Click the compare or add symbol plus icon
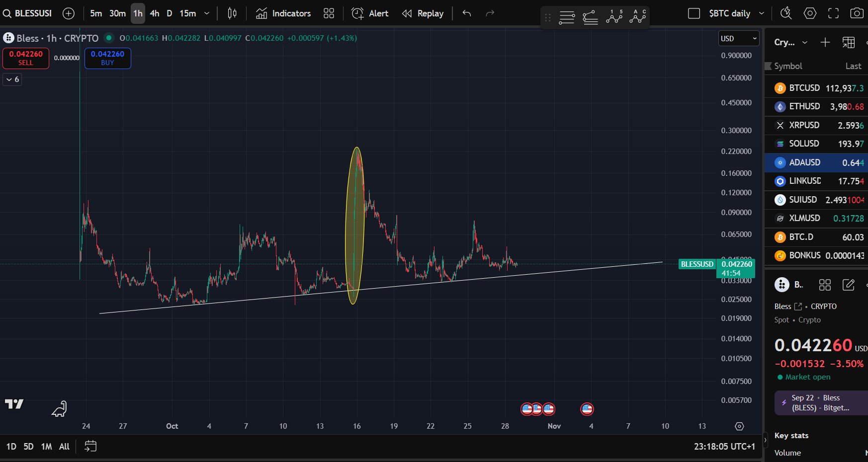 point(69,13)
